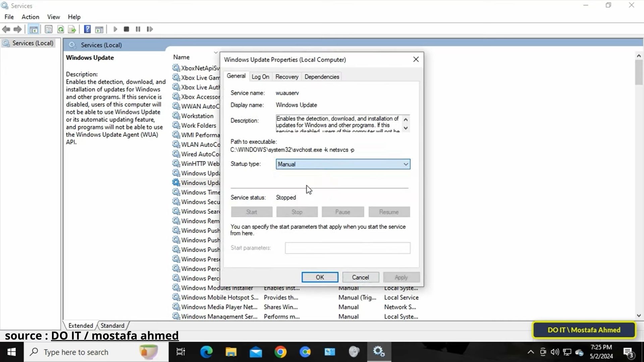Show hidden system tray icons chevron
The image size is (644, 362).
[x=531, y=352]
